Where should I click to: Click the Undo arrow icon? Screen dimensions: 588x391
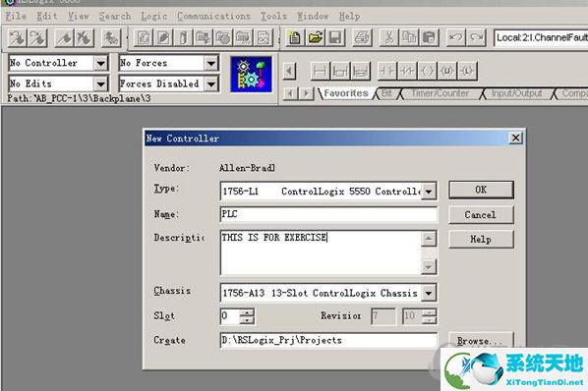[456, 38]
